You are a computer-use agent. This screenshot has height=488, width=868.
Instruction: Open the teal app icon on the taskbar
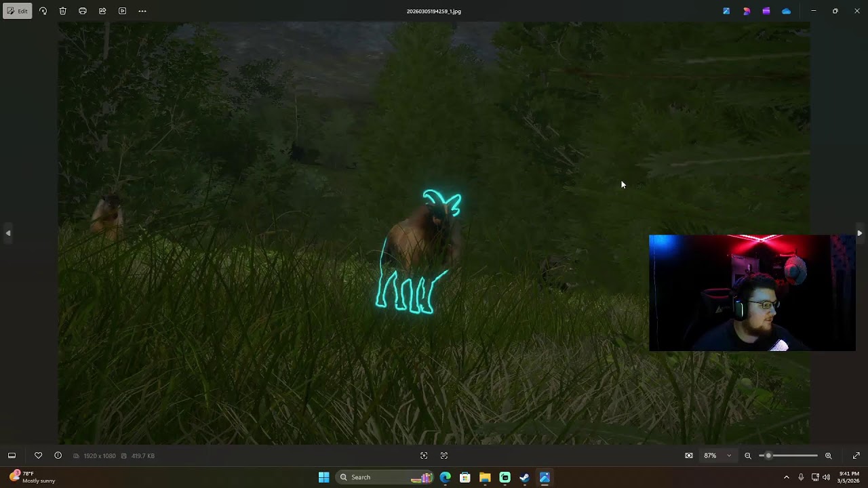[505, 477]
